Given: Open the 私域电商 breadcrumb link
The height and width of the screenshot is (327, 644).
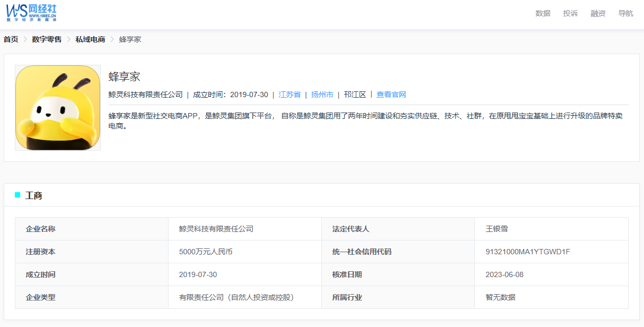Looking at the screenshot, I should click(90, 39).
